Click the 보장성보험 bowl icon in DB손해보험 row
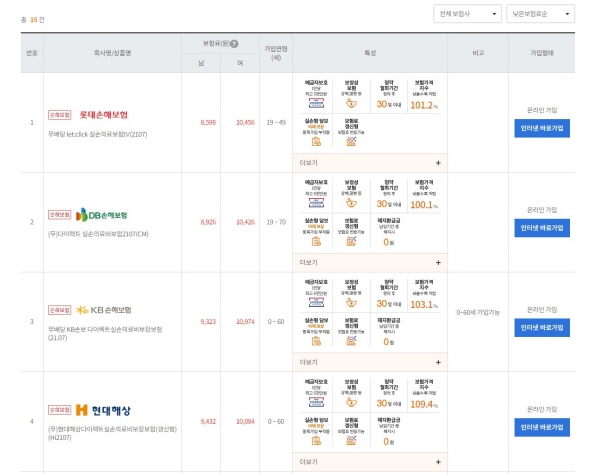 click(x=351, y=203)
